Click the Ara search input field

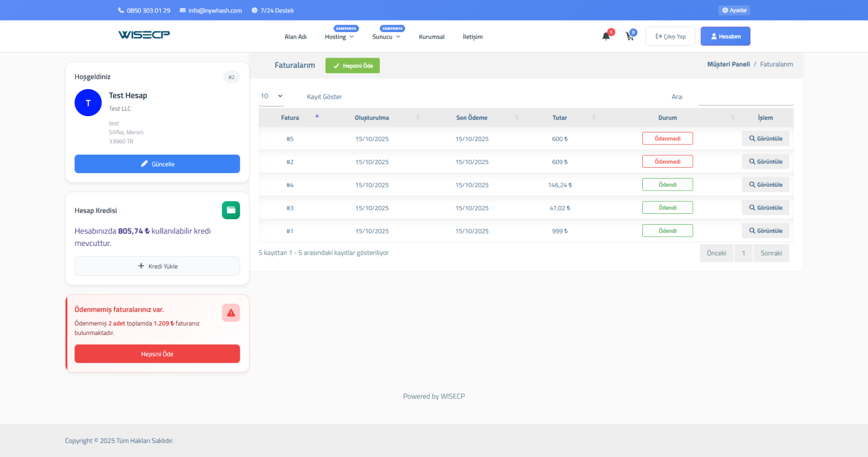(x=746, y=97)
